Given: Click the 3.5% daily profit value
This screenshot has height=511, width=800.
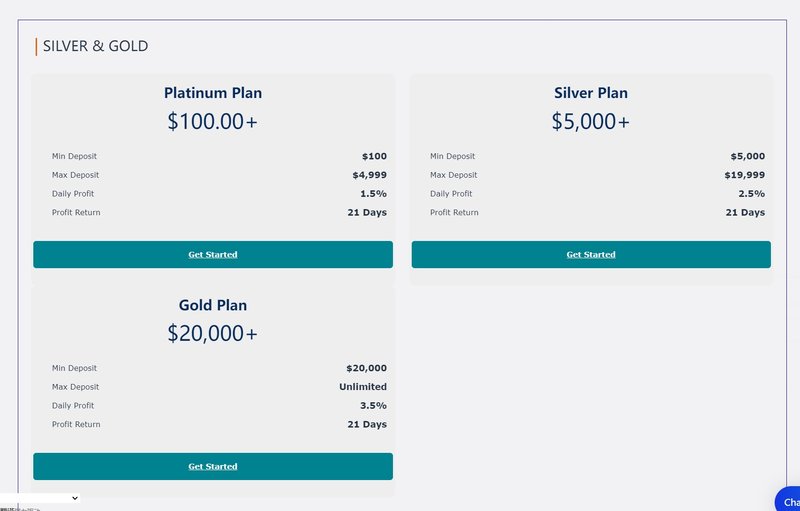Looking at the screenshot, I should tap(373, 406).
